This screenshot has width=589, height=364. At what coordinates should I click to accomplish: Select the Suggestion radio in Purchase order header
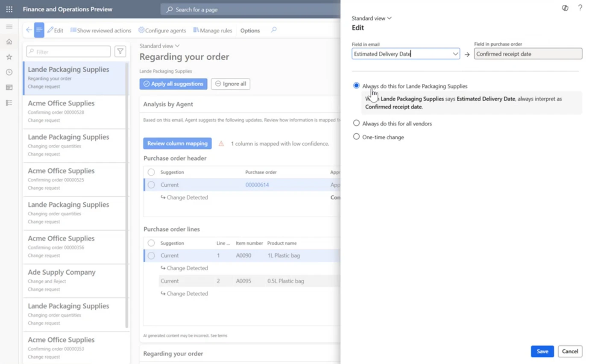tap(151, 172)
